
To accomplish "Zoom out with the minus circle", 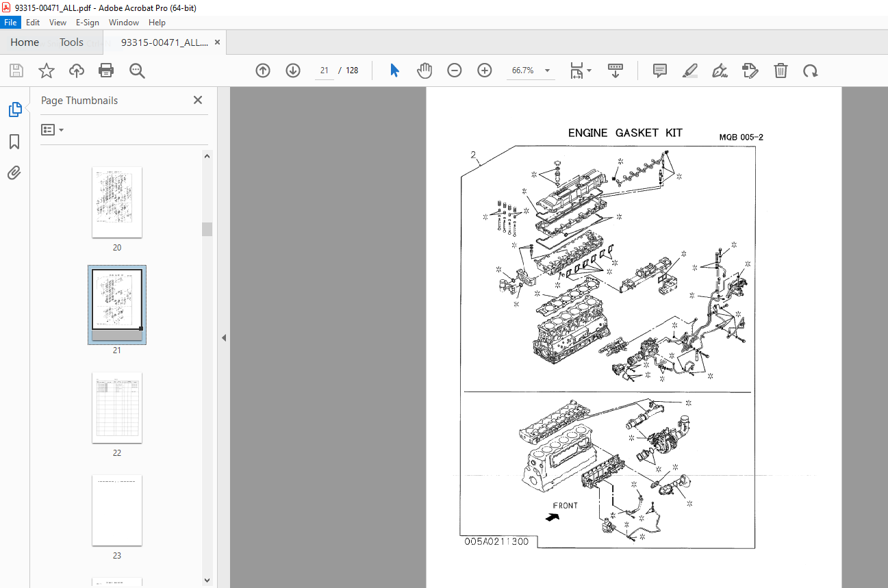I will [x=455, y=71].
